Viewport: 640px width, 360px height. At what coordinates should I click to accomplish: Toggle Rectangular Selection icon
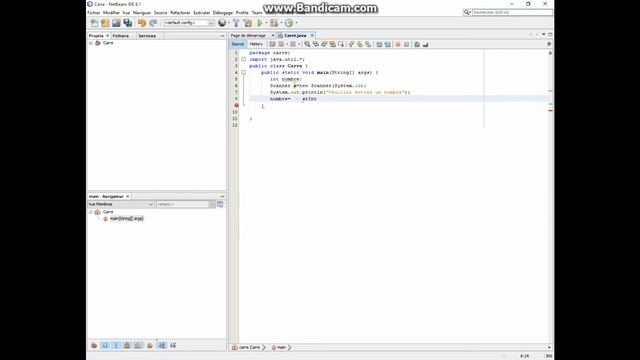341,44
